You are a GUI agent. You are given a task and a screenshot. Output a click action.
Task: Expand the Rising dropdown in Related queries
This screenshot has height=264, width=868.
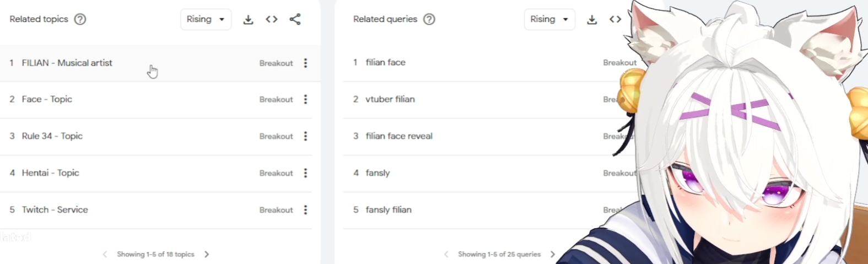[549, 19]
